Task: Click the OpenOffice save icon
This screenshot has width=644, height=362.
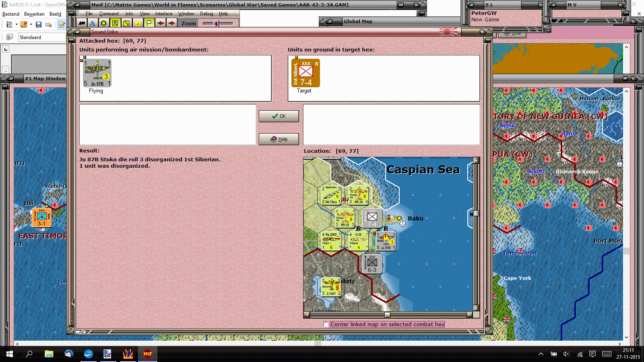Action: coord(39,25)
